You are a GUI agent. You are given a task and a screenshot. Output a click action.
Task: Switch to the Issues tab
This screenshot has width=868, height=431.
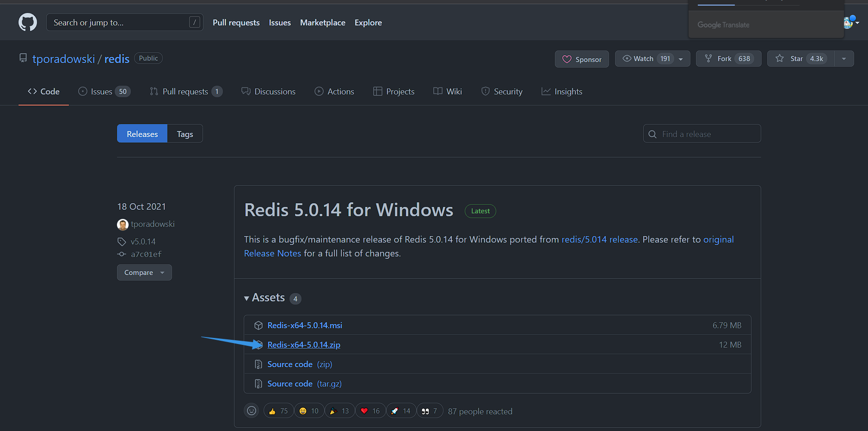[105, 92]
